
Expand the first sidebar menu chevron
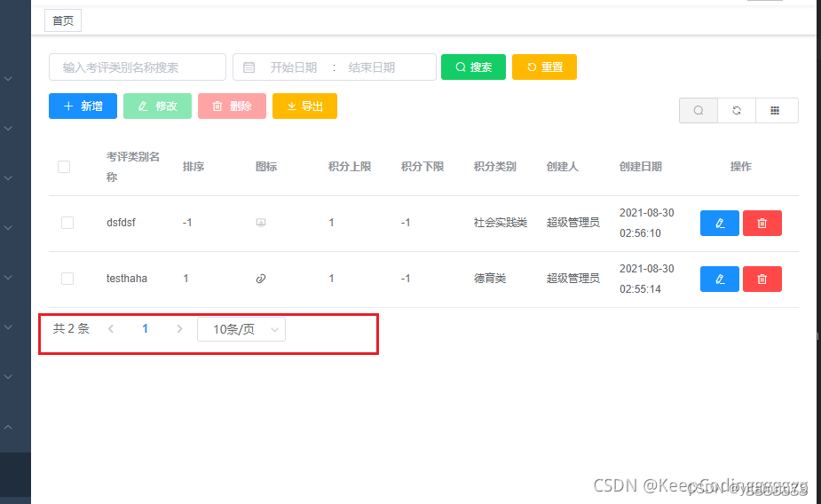pos(8,78)
